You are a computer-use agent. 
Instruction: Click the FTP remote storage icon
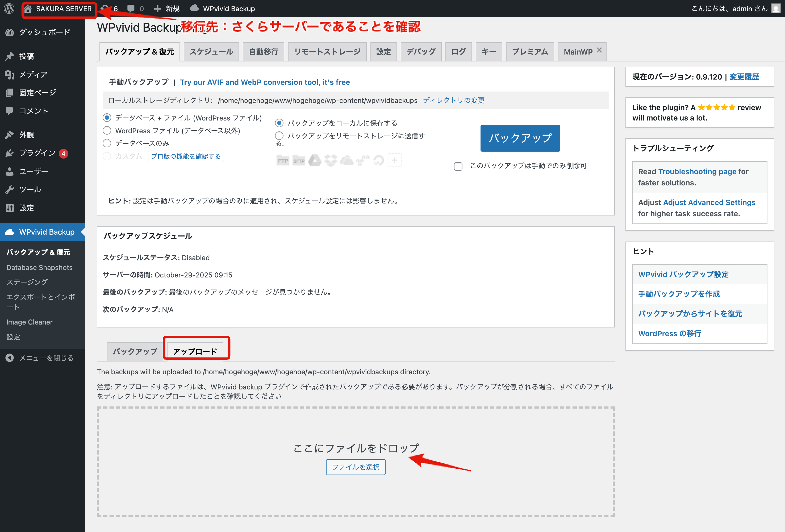[283, 161]
